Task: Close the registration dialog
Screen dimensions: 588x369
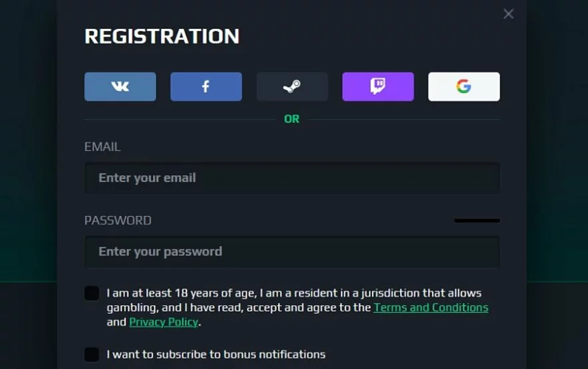Action: tap(508, 14)
